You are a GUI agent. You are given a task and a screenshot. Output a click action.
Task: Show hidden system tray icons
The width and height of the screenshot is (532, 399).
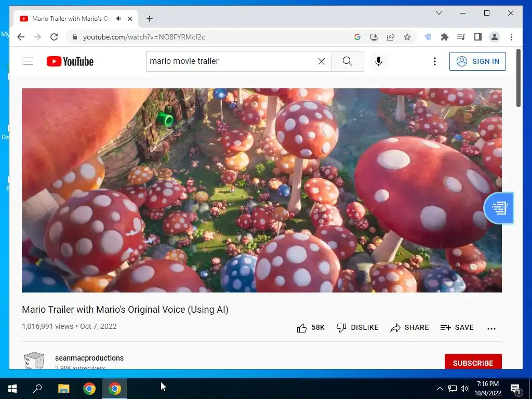[x=440, y=389]
